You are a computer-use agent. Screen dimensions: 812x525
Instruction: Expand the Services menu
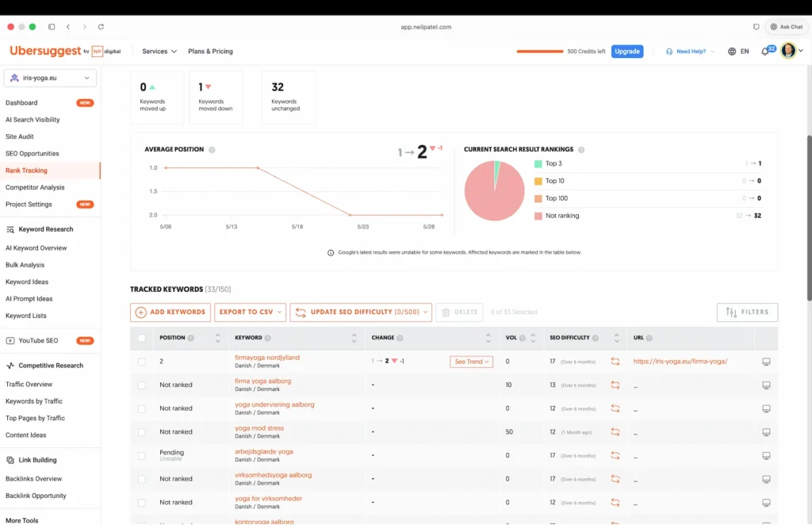pyautogui.click(x=159, y=52)
